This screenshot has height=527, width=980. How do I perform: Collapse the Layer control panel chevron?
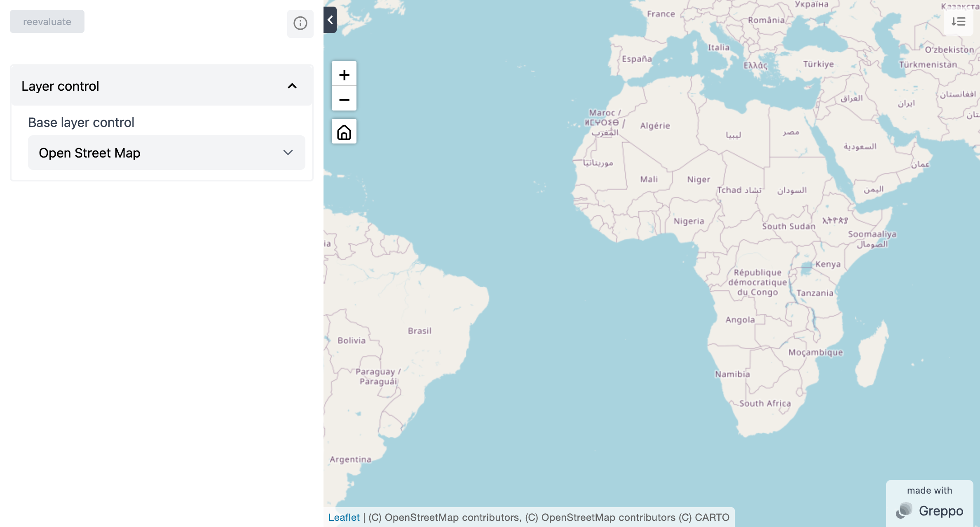292,86
